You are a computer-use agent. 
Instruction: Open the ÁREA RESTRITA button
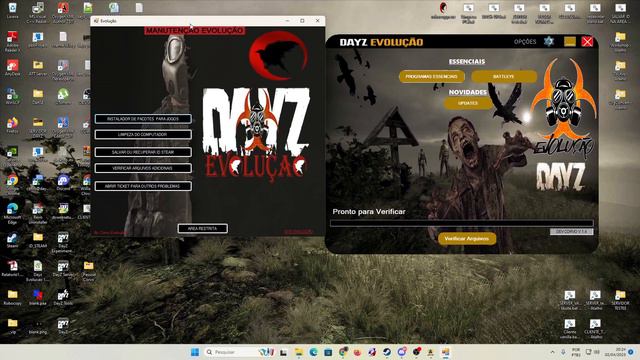coord(202,229)
